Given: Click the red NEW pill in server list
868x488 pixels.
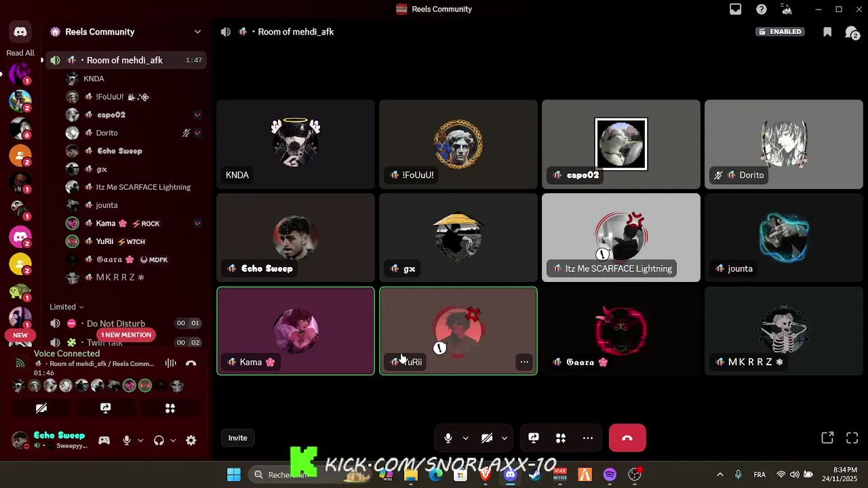Looking at the screenshot, I should [x=20, y=335].
